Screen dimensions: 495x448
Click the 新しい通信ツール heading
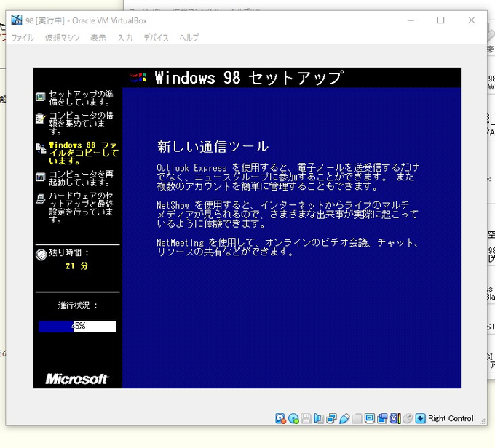213,147
